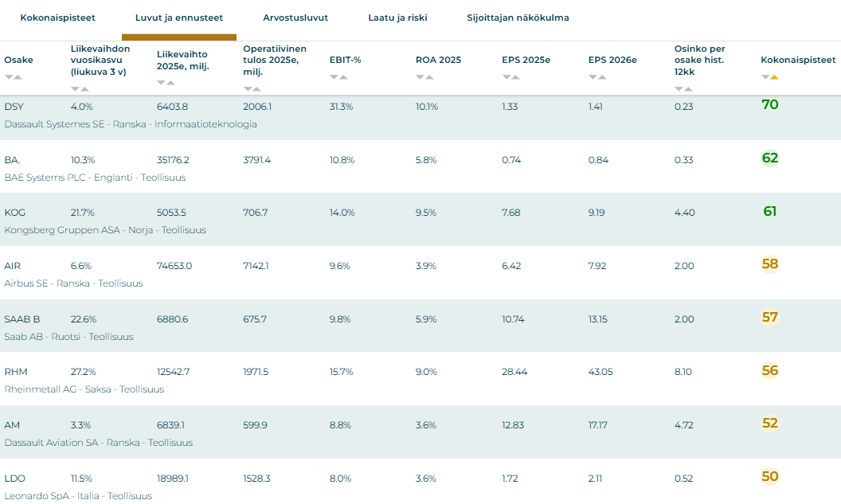Sort by EPS 2026e using its arrows
Viewport: 841px width, 504px height.
pyautogui.click(x=597, y=77)
